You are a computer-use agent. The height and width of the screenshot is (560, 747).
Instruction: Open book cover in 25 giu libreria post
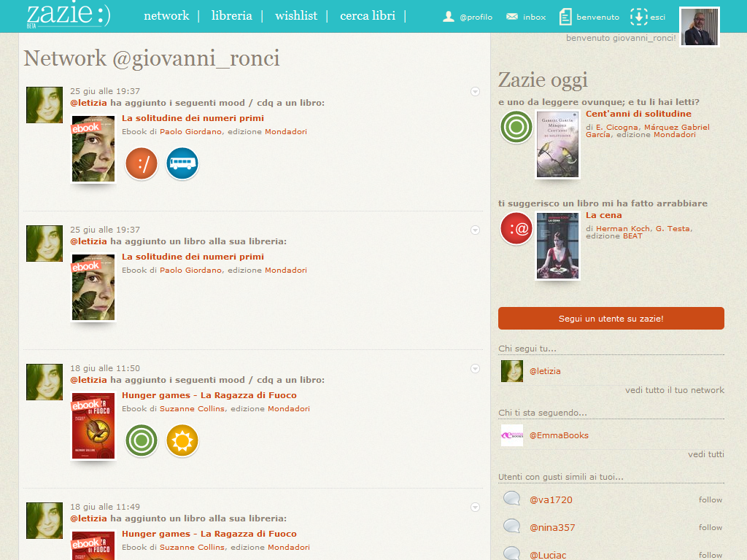point(93,287)
